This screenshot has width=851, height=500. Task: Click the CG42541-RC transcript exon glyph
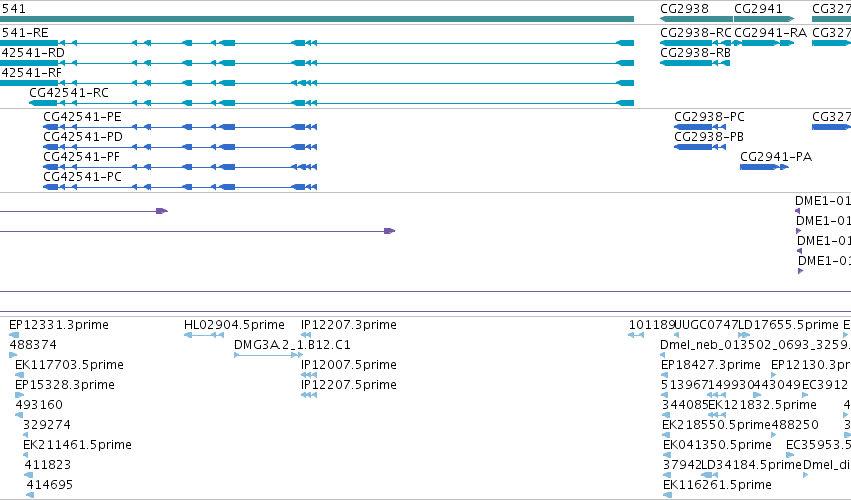tap(43, 103)
